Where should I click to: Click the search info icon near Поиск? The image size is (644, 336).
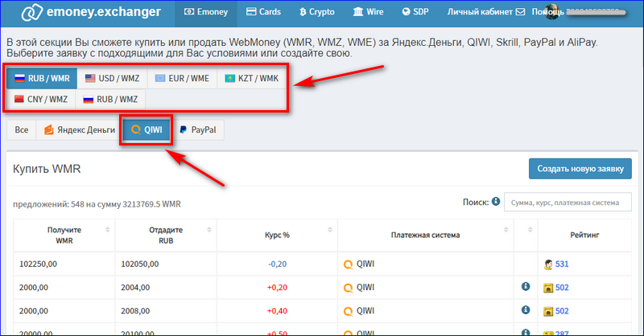(496, 202)
